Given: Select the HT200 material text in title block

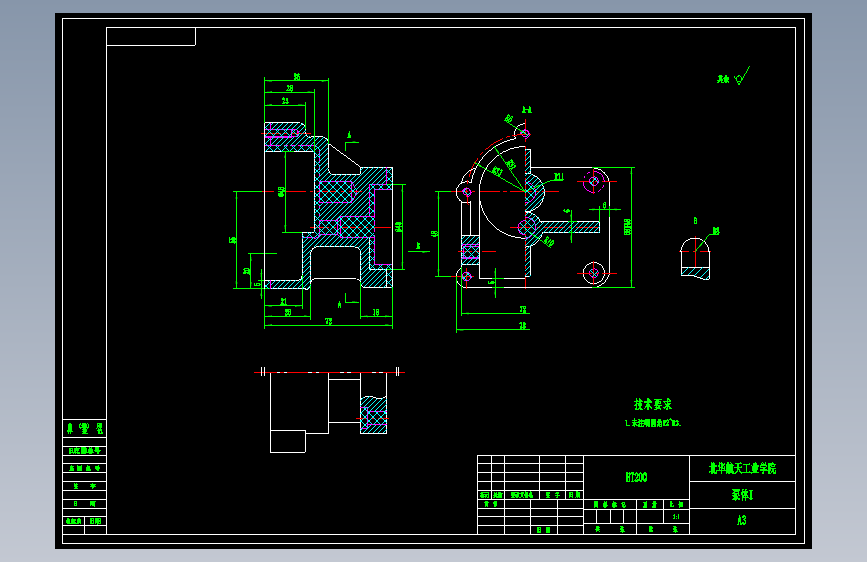Looking at the screenshot, I should tap(636, 477).
